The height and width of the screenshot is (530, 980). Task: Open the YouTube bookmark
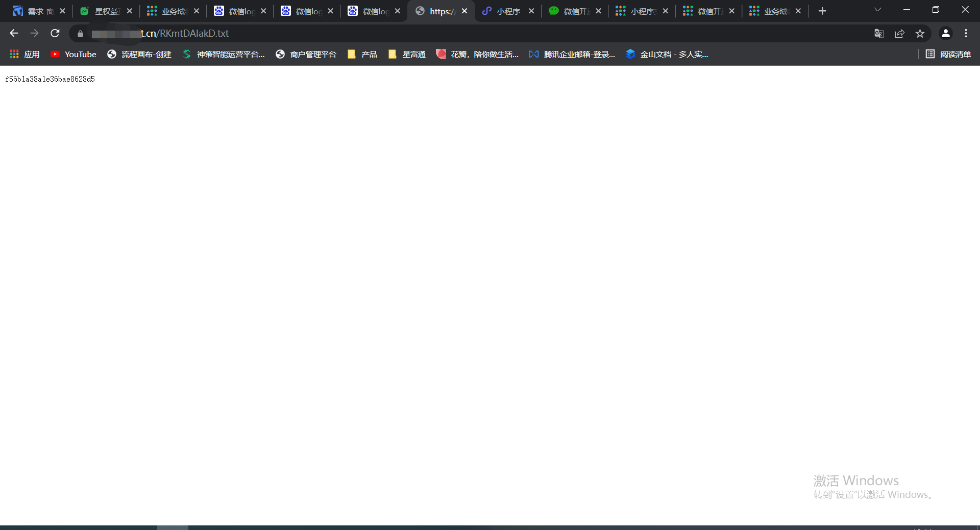[73, 54]
